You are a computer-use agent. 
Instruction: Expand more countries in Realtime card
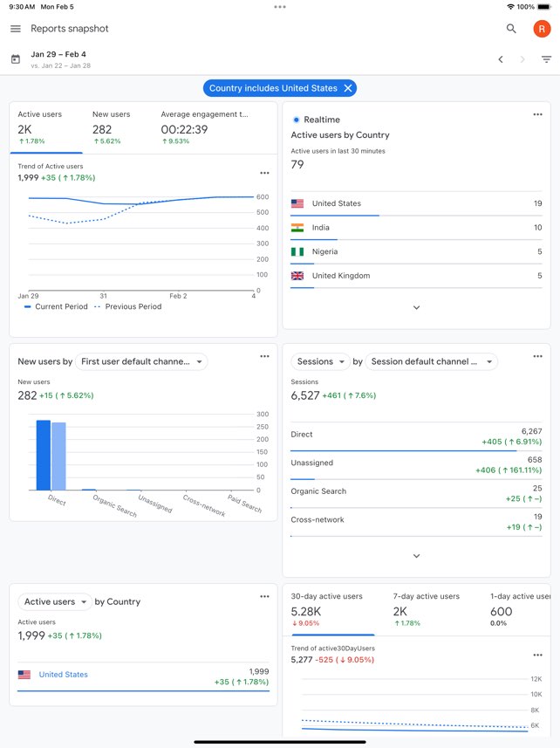pyautogui.click(x=417, y=308)
